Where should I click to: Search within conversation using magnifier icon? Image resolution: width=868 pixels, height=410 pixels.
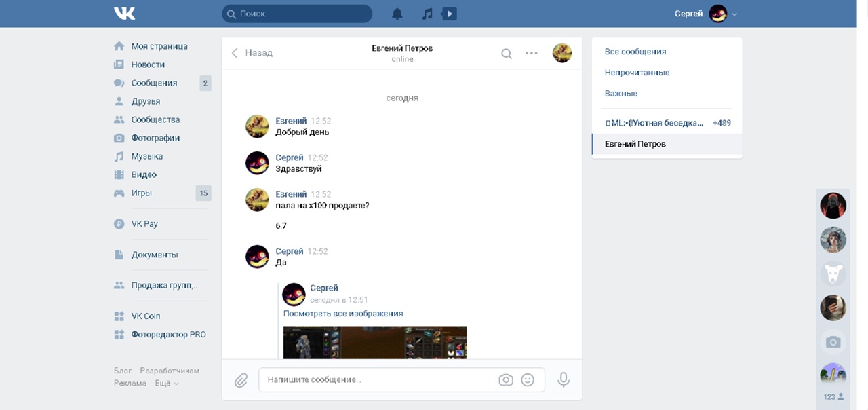[507, 54]
